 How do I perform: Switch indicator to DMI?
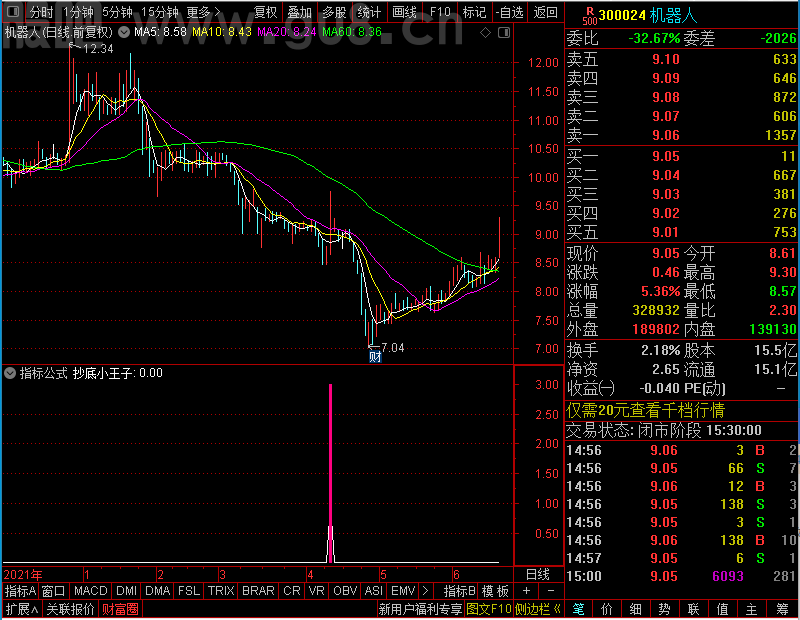pyautogui.click(x=126, y=591)
